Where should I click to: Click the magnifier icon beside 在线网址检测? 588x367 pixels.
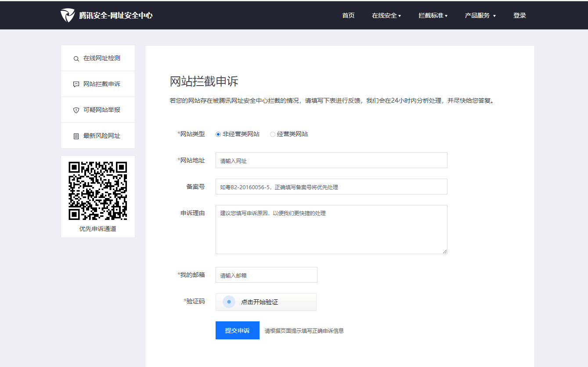(76, 58)
